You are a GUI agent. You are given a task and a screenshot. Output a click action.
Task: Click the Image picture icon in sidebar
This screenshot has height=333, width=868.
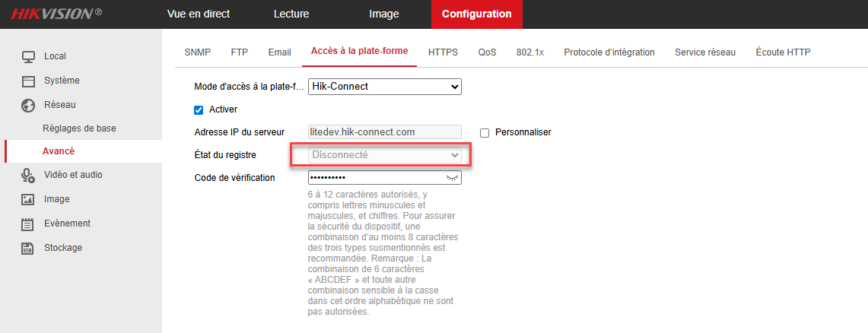tap(28, 200)
